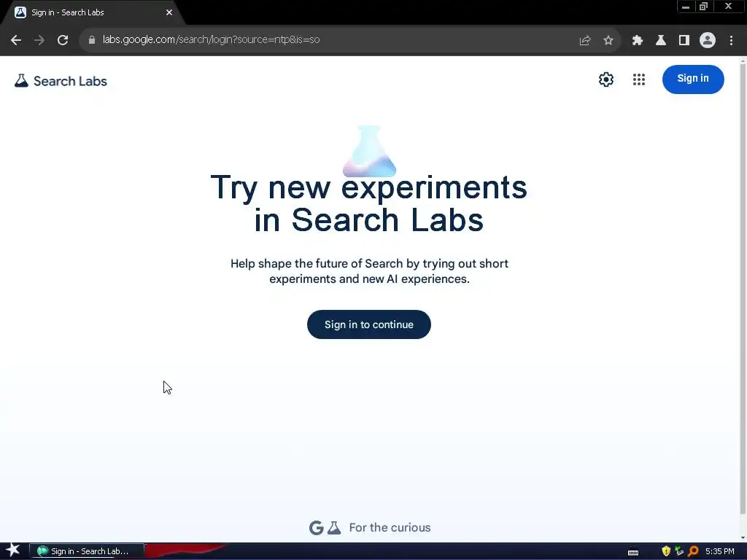Open the Chrome three-dot menu
747x560 pixels.
click(731, 40)
